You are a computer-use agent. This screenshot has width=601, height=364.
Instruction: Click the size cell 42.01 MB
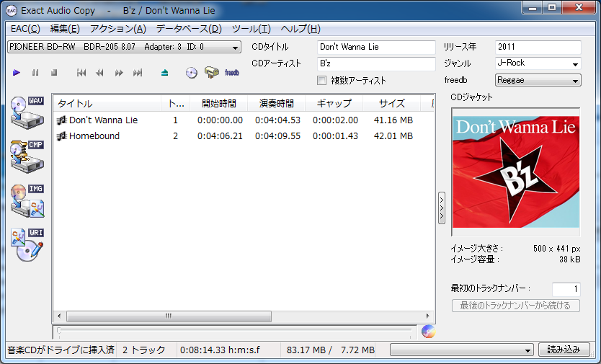(393, 136)
